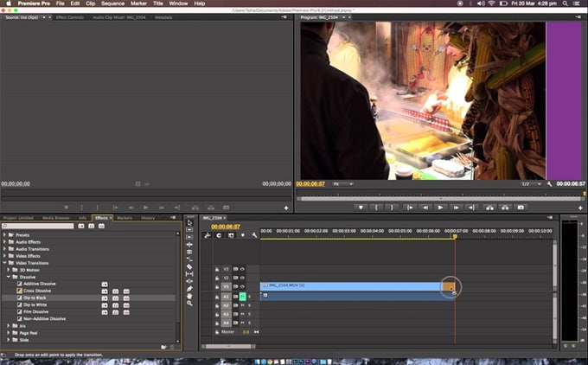Expand the Presets folder

point(4,235)
